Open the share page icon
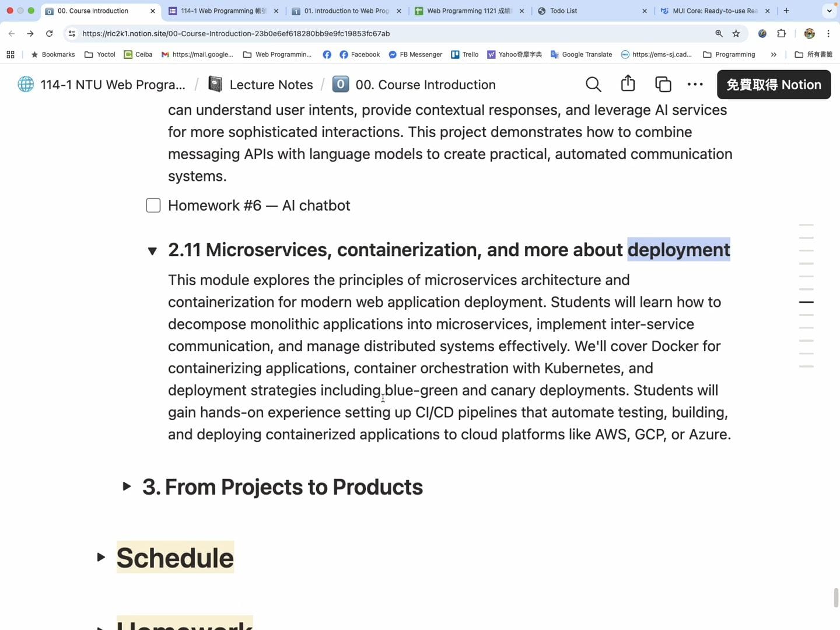The image size is (840, 630). point(628,84)
